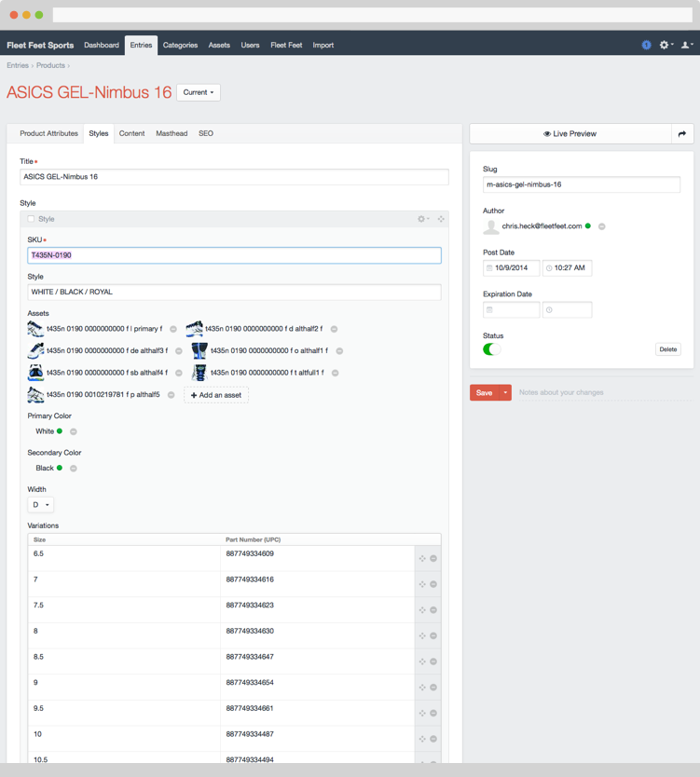Remove the Black secondary color
700x777 pixels.
[x=74, y=469]
